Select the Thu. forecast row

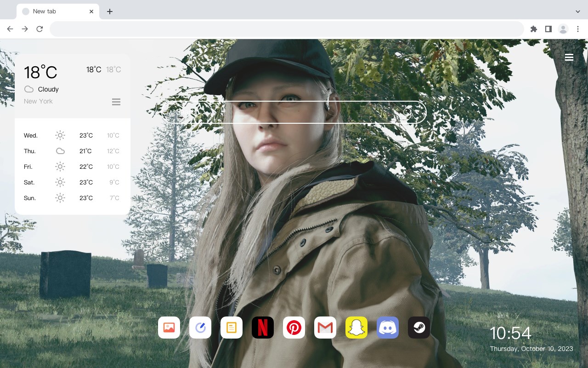tap(73, 151)
